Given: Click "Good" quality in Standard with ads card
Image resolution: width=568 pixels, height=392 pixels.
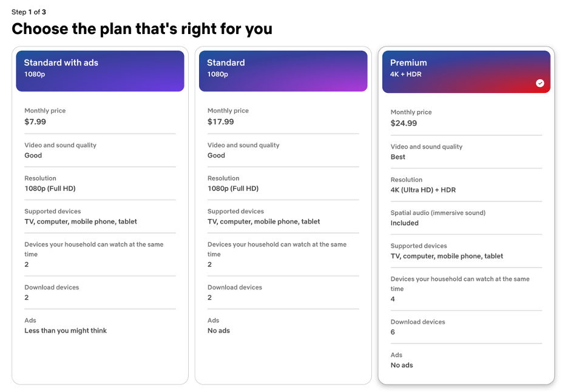Looking at the screenshot, I should (33, 155).
